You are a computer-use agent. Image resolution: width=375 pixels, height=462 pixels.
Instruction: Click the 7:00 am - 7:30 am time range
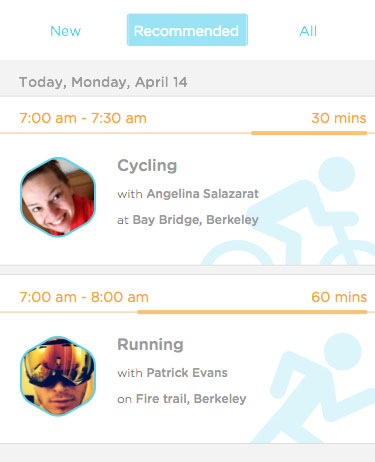point(83,118)
